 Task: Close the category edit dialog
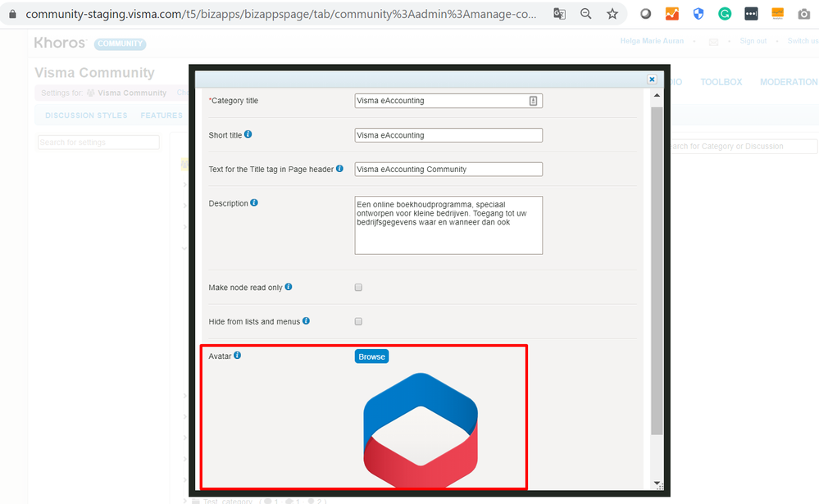(652, 79)
